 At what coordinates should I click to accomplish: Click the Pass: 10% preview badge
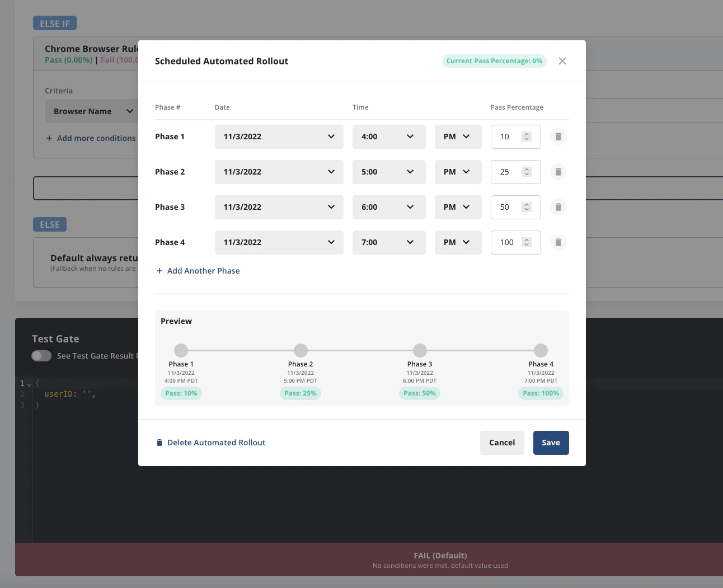181,393
